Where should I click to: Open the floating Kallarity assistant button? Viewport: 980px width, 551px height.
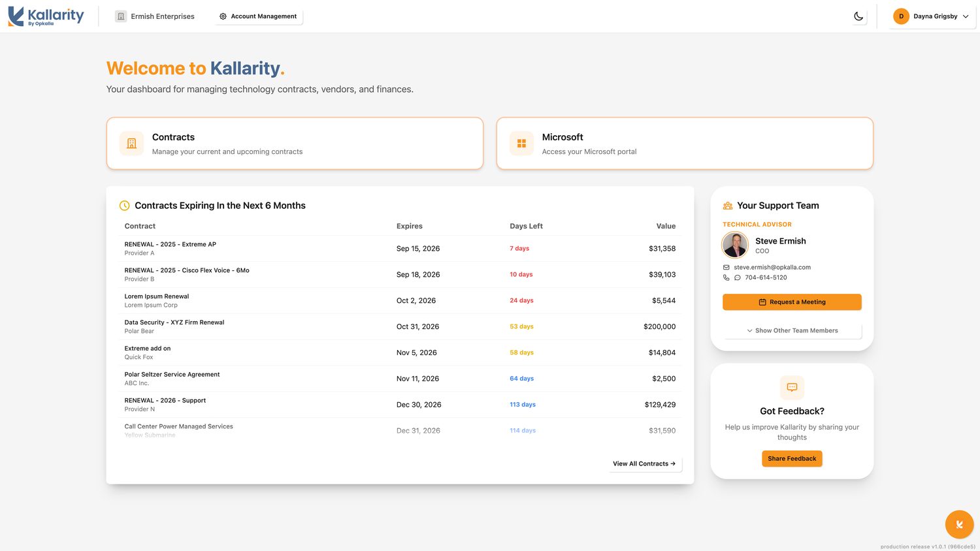pyautogui.click(x=959, y=524)
